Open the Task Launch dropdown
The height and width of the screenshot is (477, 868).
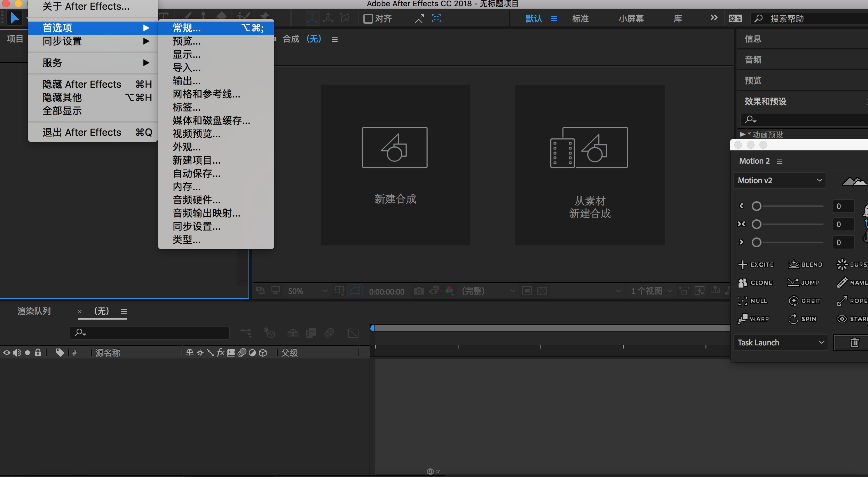click(780, 343)
